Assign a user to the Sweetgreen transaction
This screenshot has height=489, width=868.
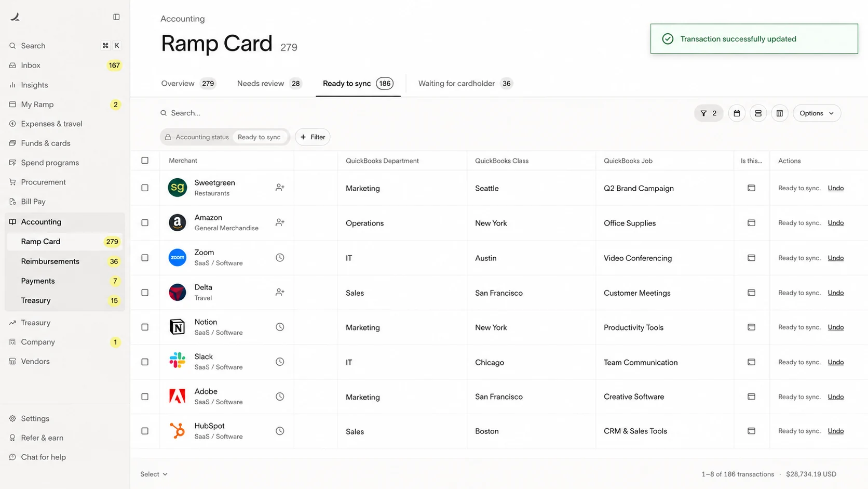click(x=280, y=188)
